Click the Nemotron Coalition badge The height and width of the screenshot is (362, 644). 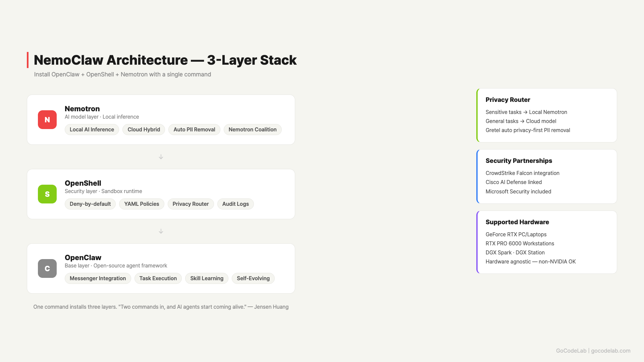pos(252,129)
